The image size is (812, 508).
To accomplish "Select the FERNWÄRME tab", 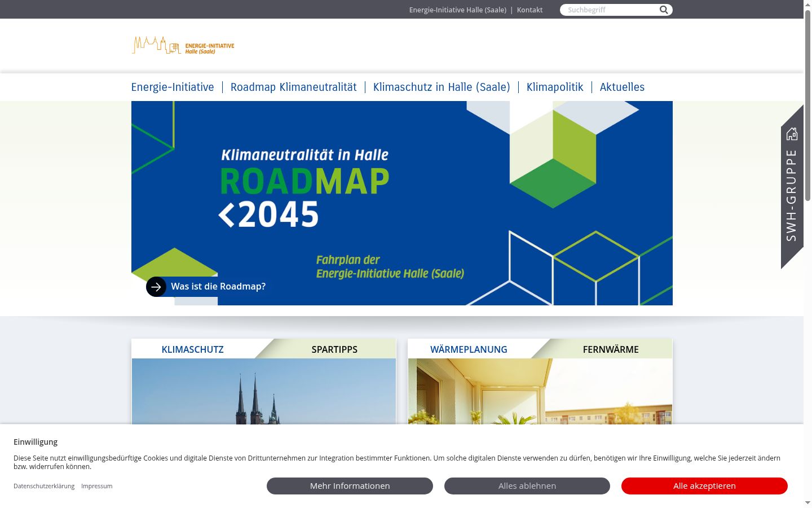I will pyautogui.click(x=611, y=349).
